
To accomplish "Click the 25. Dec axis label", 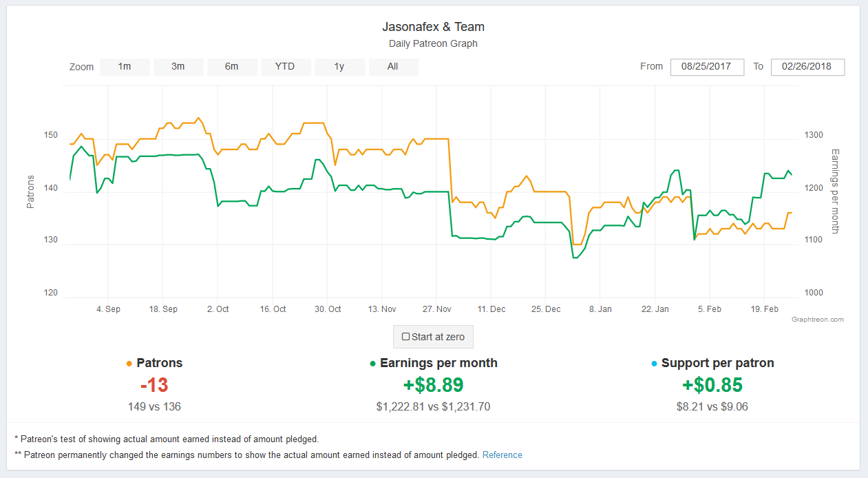I will [x=546, y=309].
